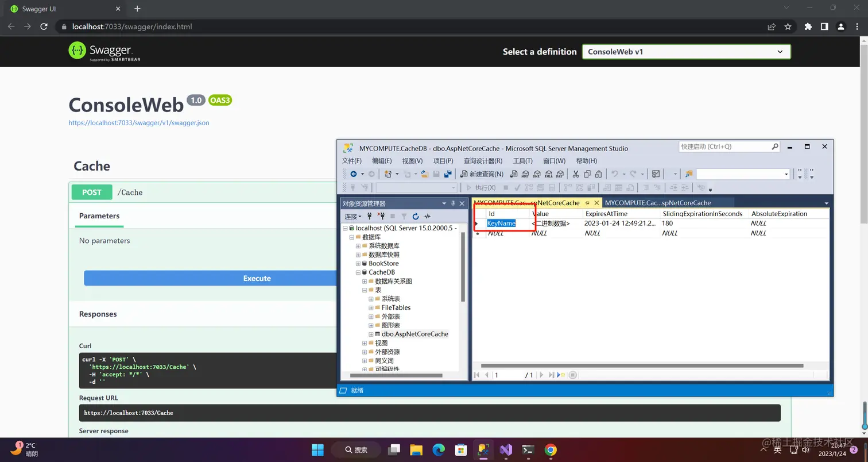
Task: Open Microsoft Edge from the taskbar
Action: (x=439, y=450)
